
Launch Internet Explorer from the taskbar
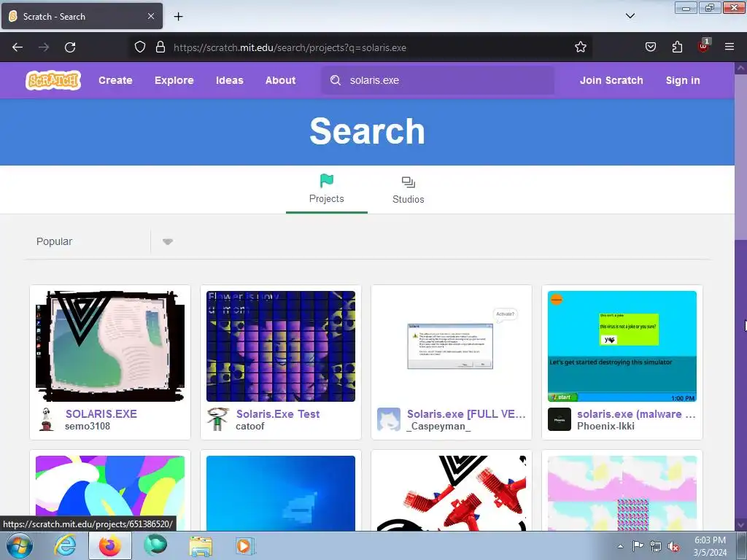click(65, 545)
